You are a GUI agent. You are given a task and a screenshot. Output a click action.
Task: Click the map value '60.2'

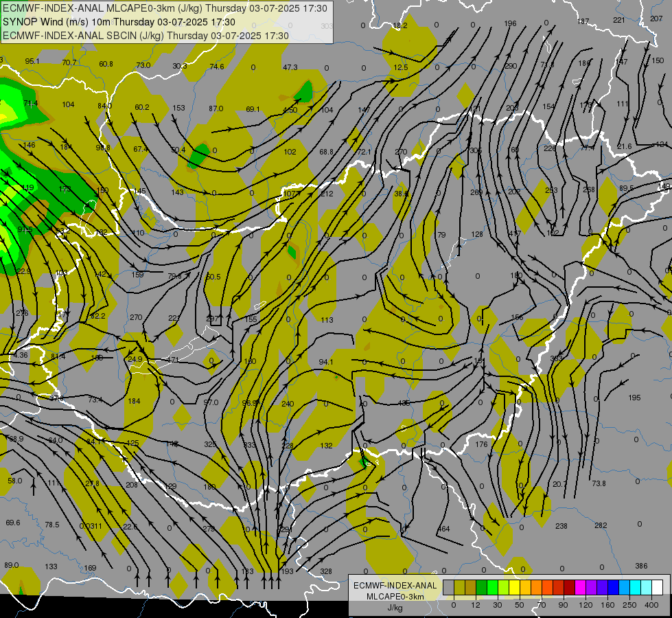tap(142, 107)
